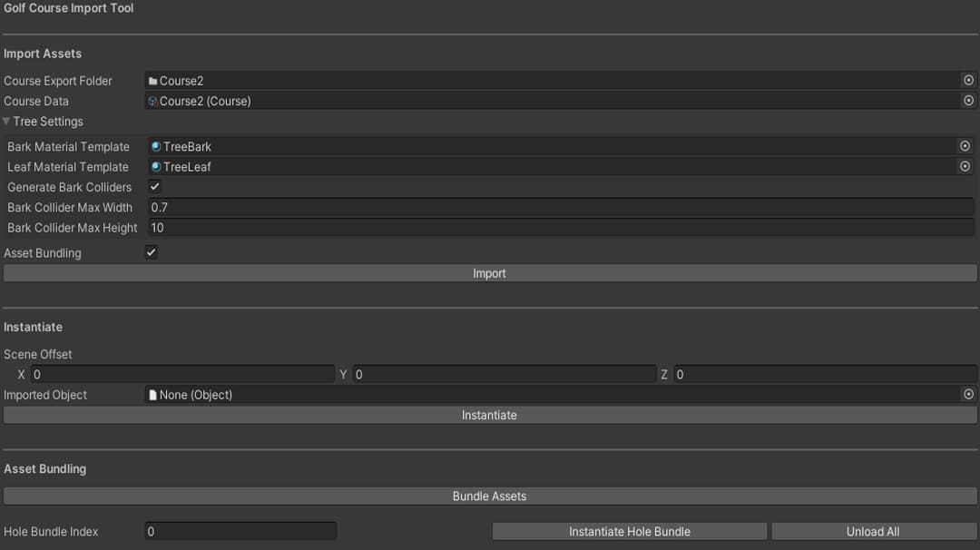This screenshot has width=980, height=550.
Task: Click the Scene Offset X value field
Action: click(x=181, y=374)
